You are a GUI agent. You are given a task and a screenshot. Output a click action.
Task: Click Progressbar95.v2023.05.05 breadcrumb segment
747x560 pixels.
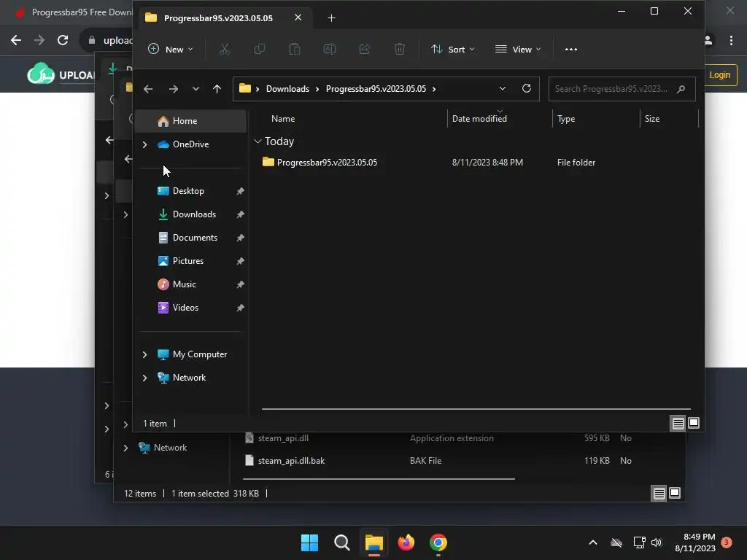(376, 89)
